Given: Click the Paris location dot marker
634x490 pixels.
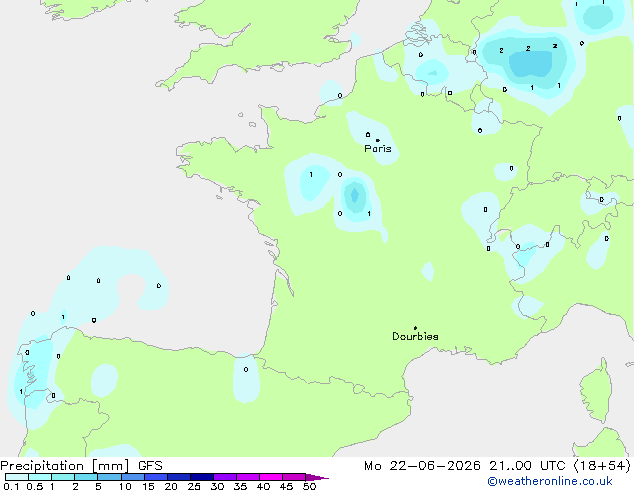Looking at the screenshot, I should coord(378,140).
